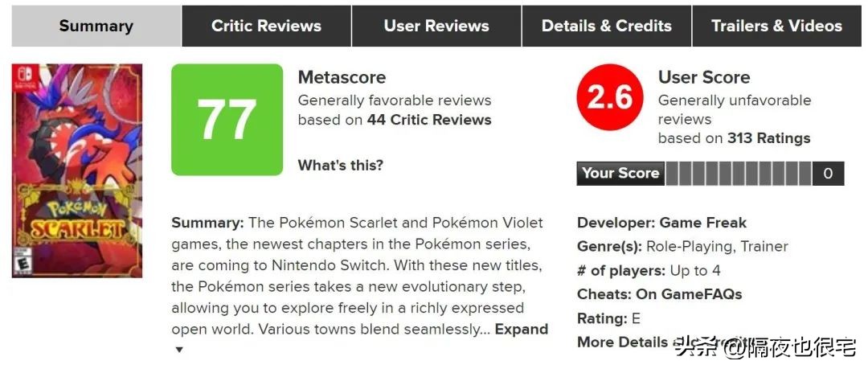View the 313 Ratings link
Viewport: 868px width, 369px height.
click(769, 138)
